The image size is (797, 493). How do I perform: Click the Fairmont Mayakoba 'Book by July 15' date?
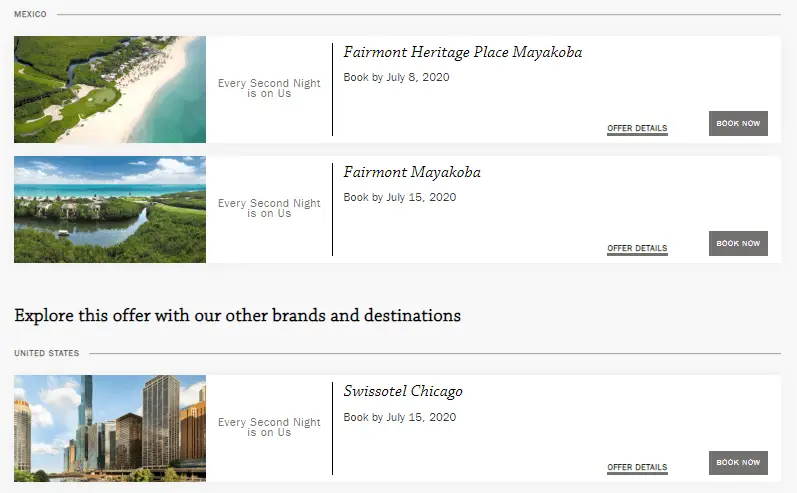click(399, 197)
